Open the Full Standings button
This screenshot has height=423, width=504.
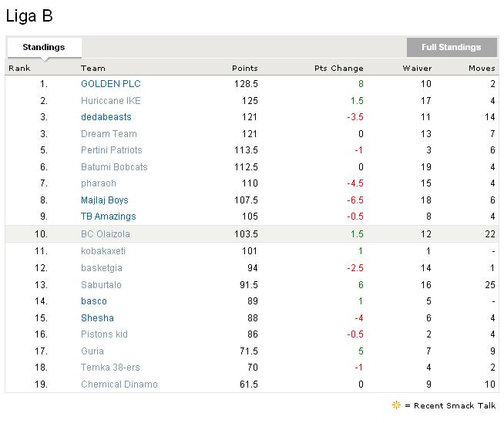tap(451, 47)
